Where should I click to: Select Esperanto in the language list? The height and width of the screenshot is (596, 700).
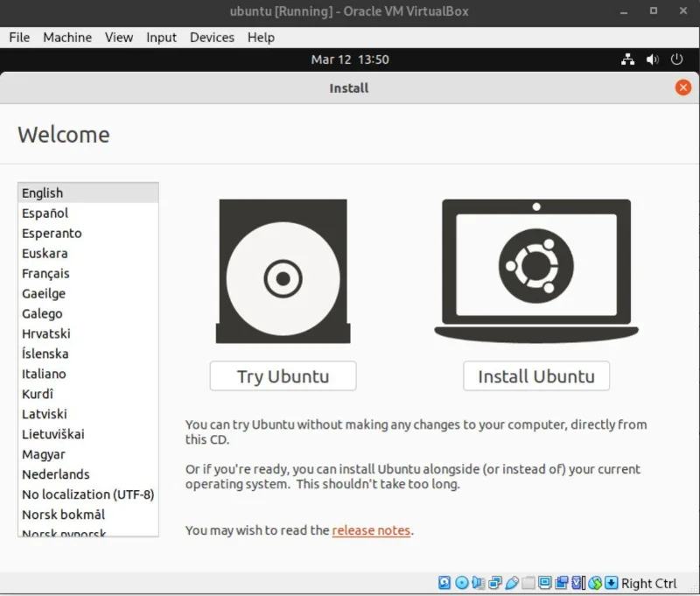pyautogui.click(x=88, y=233)
